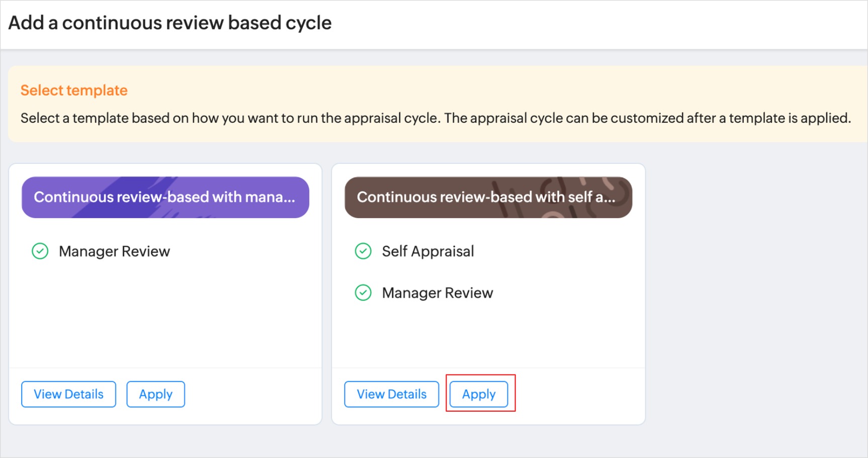Apply the manager-only review template
Viewport: 868px width, 458px height.
click(155, 394)
